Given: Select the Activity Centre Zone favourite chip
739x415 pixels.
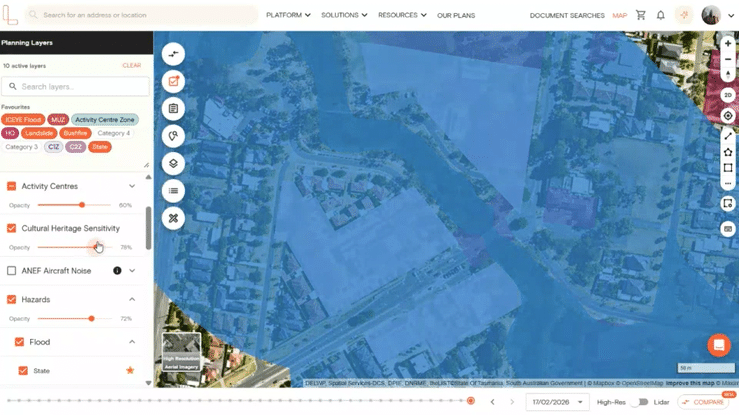Looking at the screenshot, I should click(x=105, y=120).
